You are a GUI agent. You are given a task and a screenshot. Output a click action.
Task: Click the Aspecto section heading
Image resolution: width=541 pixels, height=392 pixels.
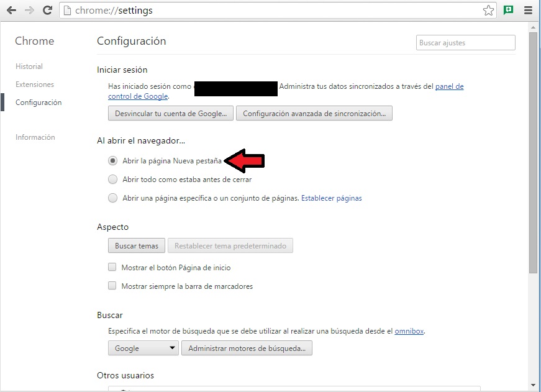112,227
